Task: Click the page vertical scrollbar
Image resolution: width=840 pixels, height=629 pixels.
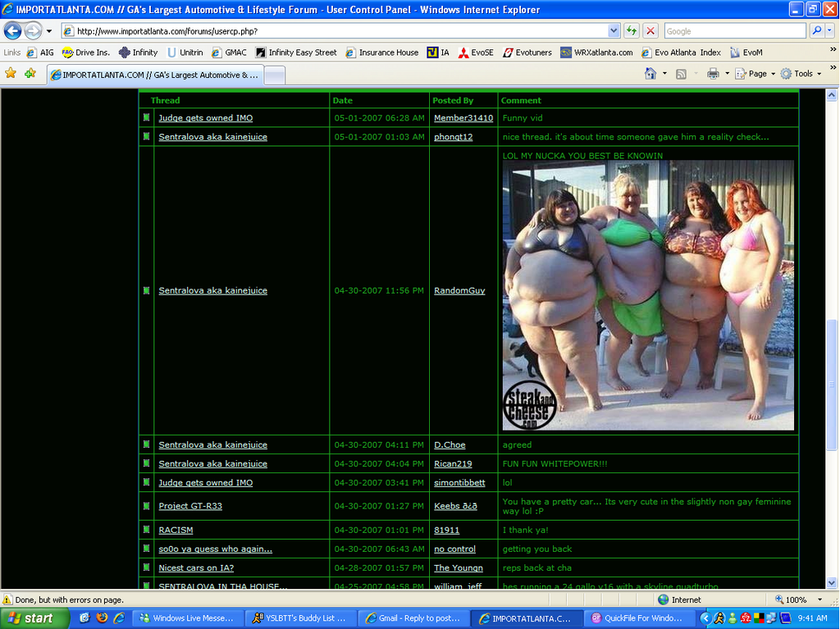Action: click(x=833, y=385)
